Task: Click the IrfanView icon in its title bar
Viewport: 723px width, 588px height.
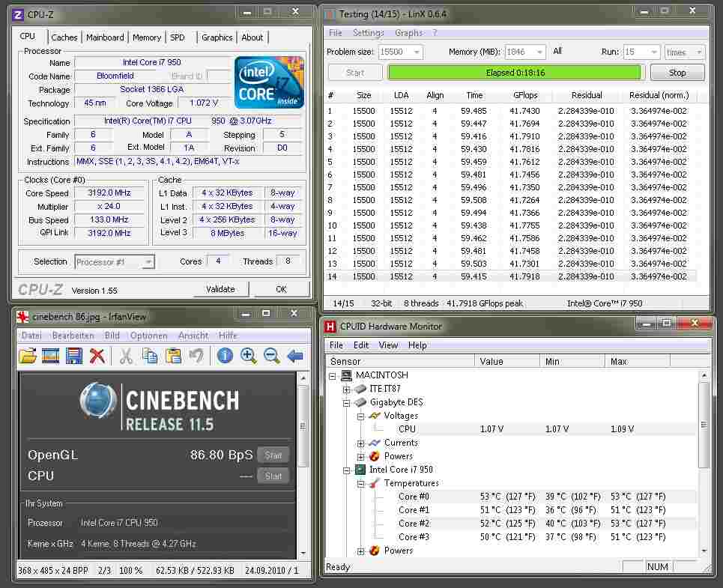Action: 22,317
